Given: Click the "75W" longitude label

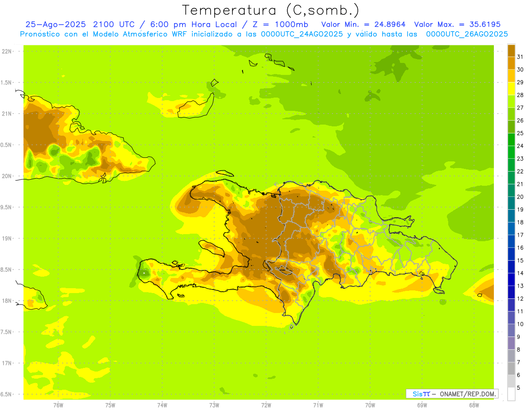Looking at the screenshot, I should 110,405.
